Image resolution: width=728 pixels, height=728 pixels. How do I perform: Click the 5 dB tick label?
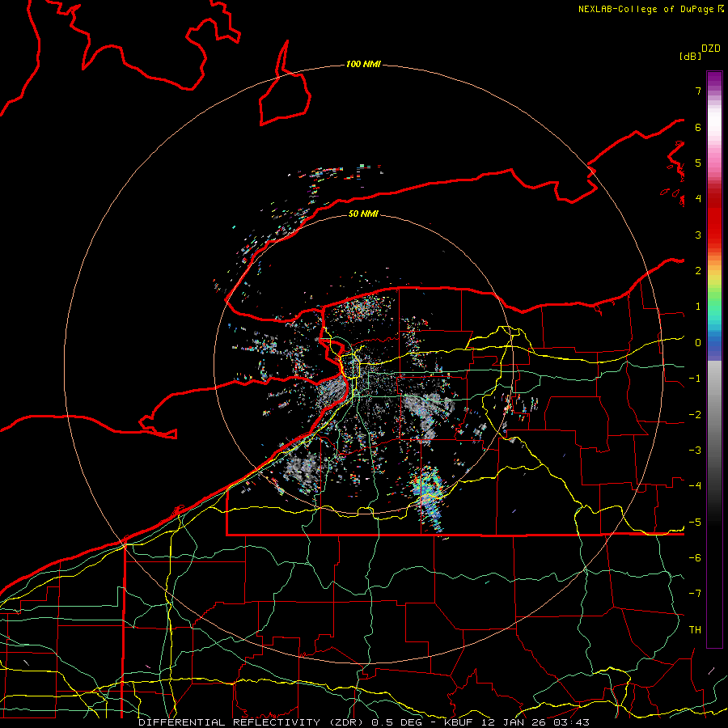698,163
